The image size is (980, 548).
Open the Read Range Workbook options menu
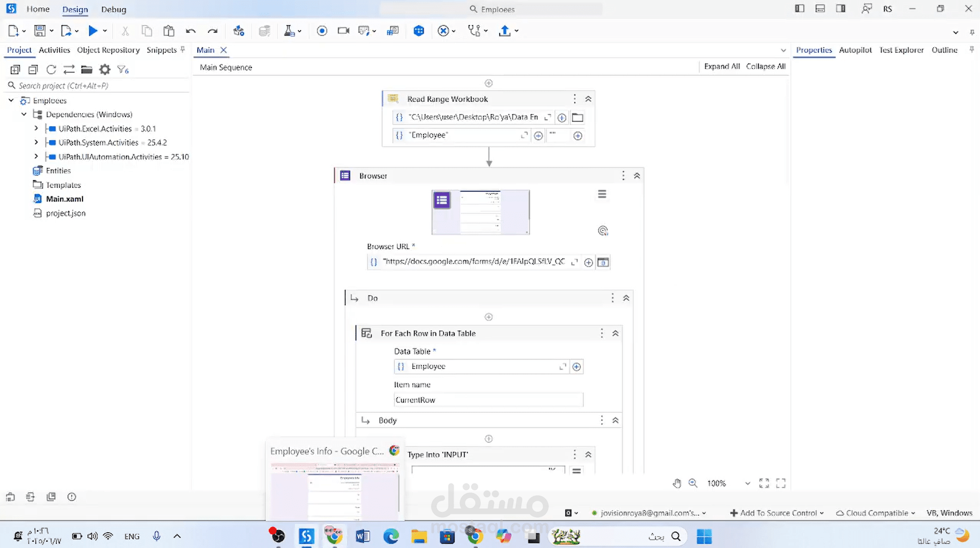[x=574, y=99]
